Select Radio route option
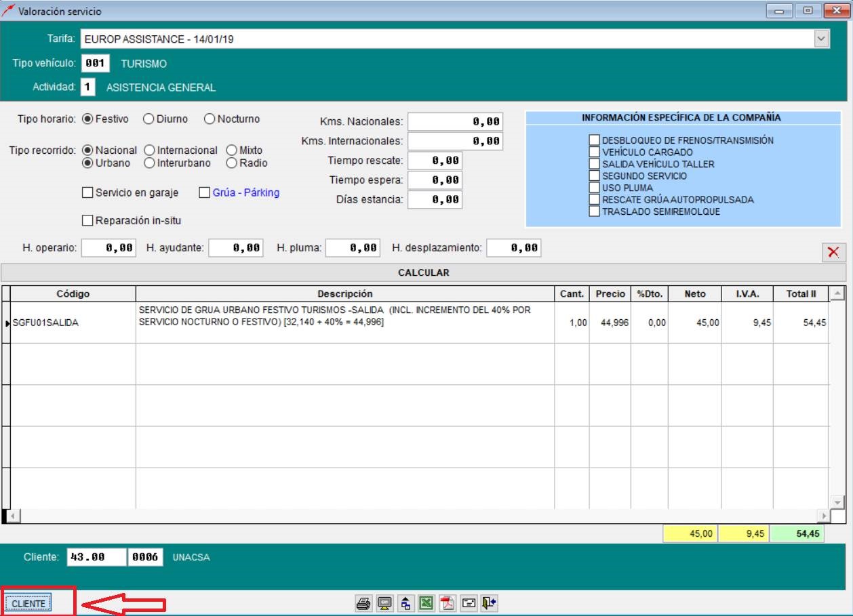 click(x=231, y=163)
